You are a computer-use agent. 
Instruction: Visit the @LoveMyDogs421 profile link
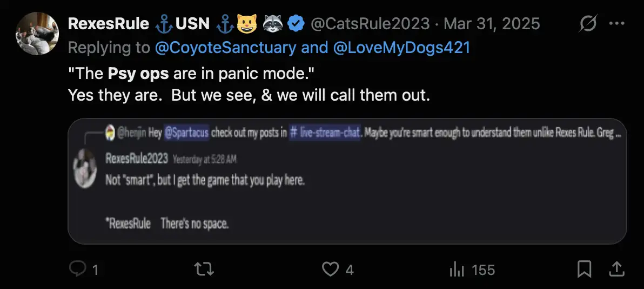(x=400, y=48)
